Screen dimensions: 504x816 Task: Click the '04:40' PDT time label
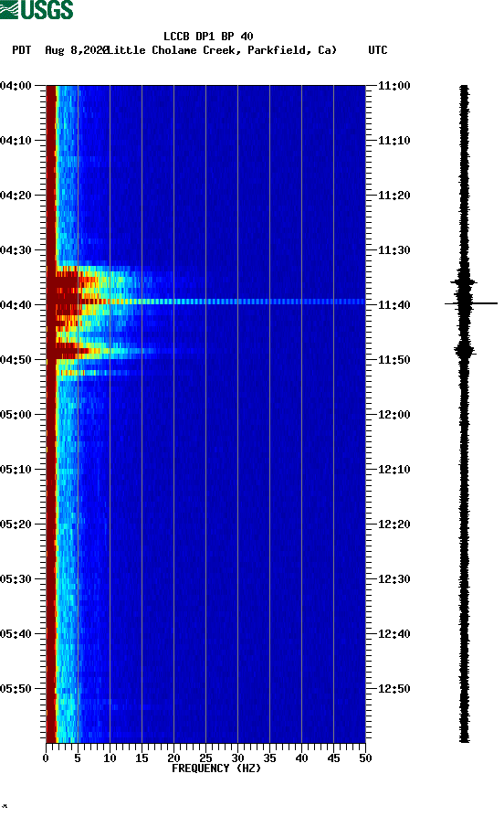(16, 305)
